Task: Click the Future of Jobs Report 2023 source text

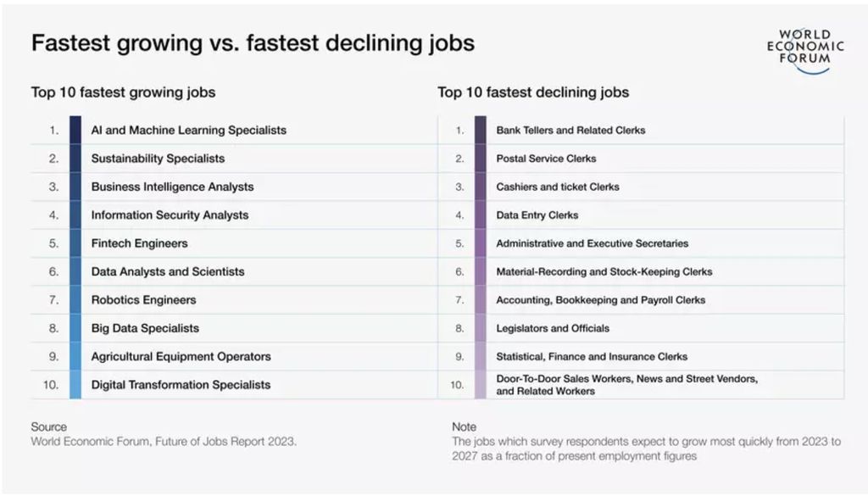Action: [x=164, y=441]
